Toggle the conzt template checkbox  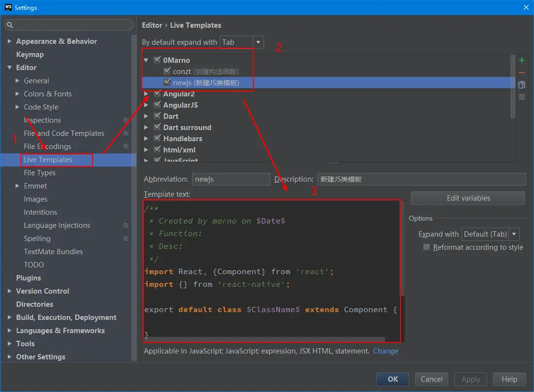click(x=167, y=71)
